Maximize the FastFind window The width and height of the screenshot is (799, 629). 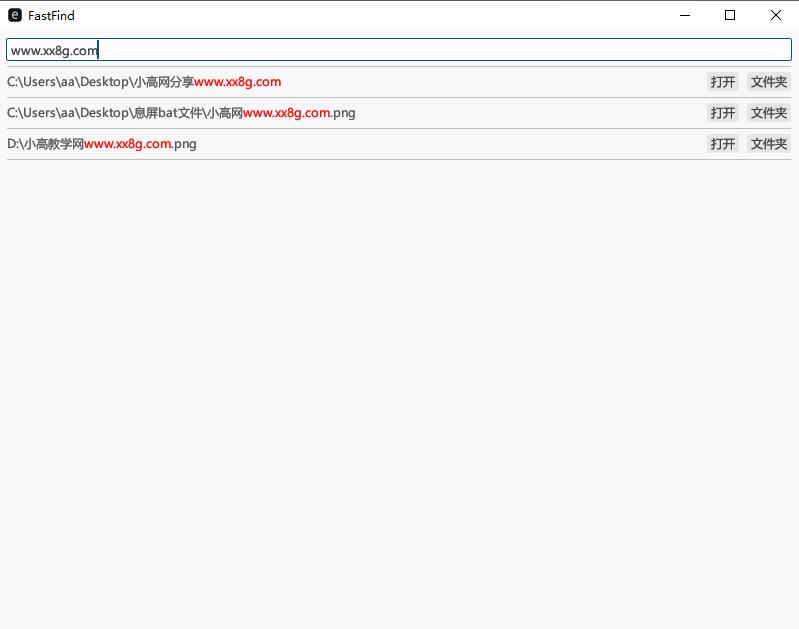[730, 15]
